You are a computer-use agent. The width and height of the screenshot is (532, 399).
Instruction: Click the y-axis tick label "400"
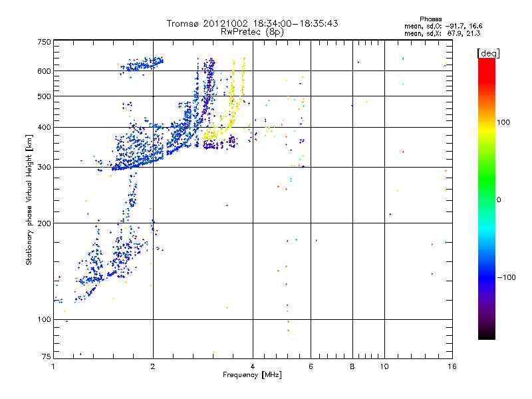pos(44,127)
